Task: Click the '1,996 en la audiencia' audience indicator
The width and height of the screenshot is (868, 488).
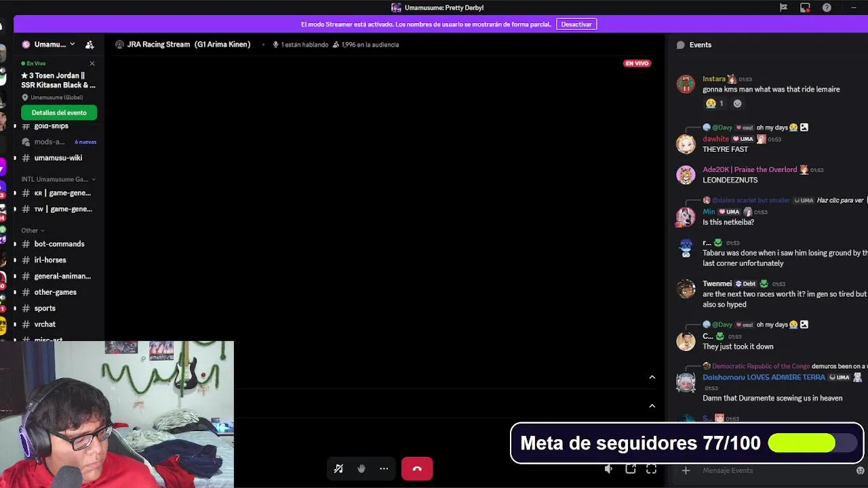Action: click(366, 45)
